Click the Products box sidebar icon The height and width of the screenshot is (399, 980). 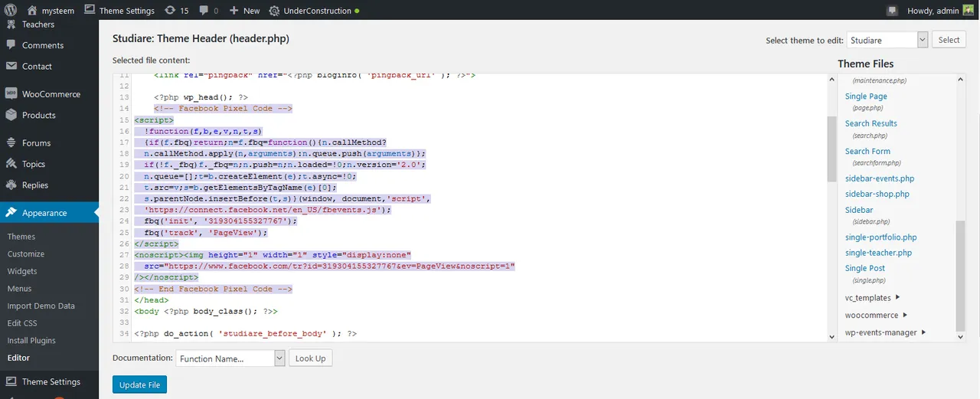(x=11, y=115)
